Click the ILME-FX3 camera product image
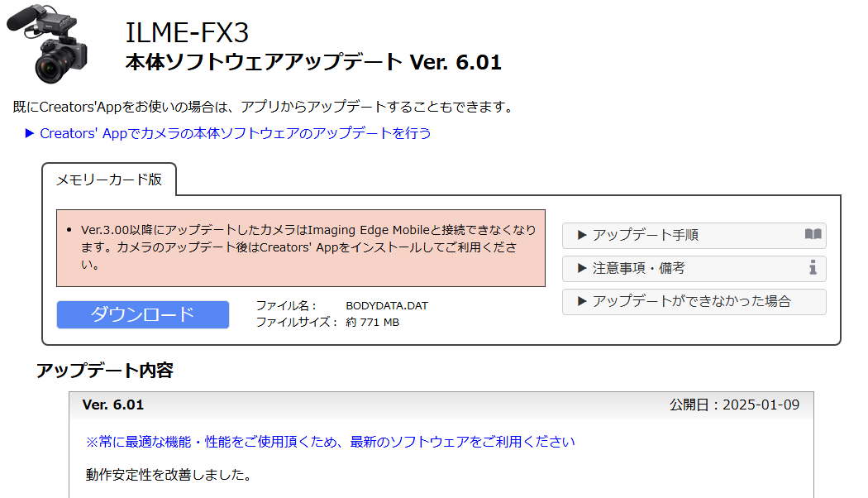Image resolution: width=868 pixels, height=498 pixels. (48, 45)
